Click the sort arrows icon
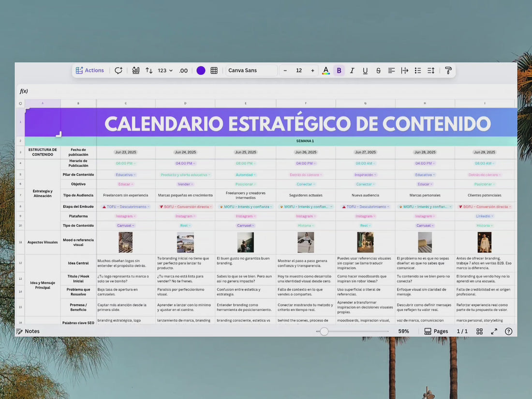The image size is (532, 399). coord(149,70)
